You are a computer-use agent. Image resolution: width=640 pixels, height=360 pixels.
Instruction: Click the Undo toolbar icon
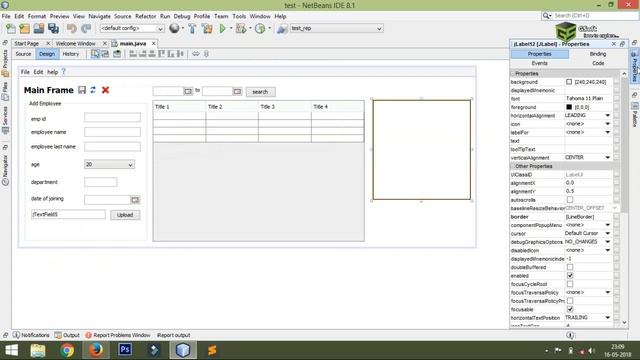[x=72, y=29]
